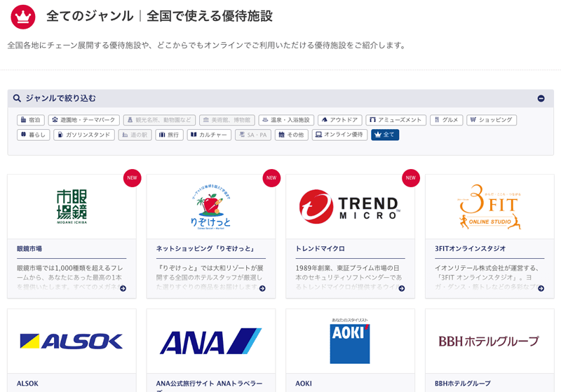The height and width of the screenshot is (392, 561).
Task: Click the りぞけっと description paragraph
Action: pyautogui.click(x=210, y=277)
